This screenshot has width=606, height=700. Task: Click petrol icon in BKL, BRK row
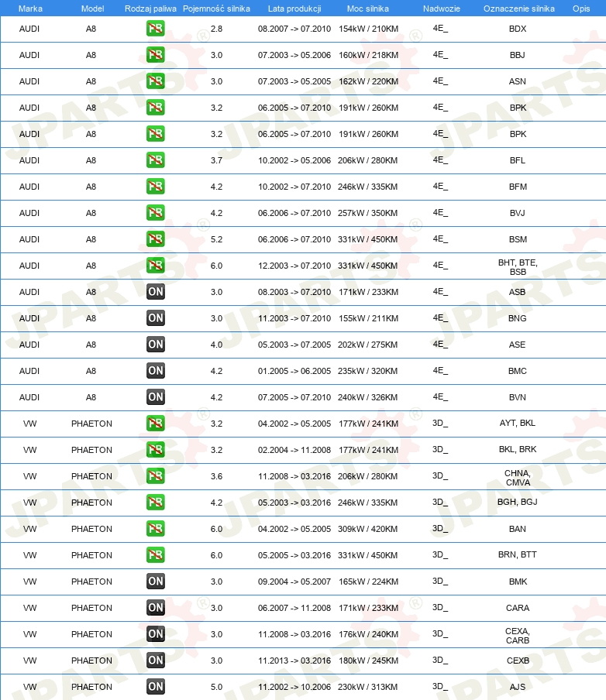click(x=156, y=450)
